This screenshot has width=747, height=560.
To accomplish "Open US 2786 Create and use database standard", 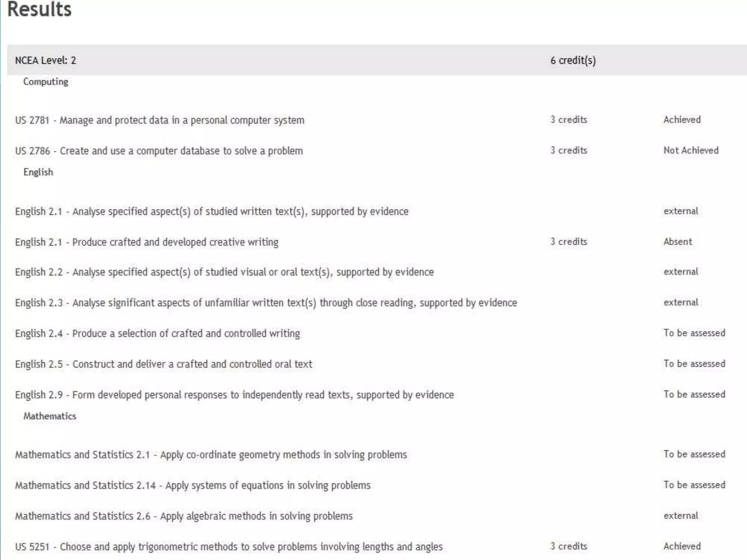I will click(159, 151).
